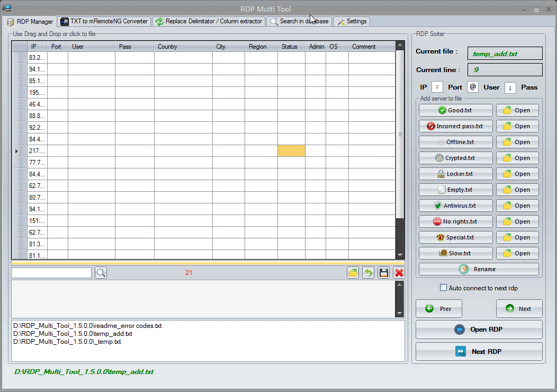This screenshot has width=557, height=392.
Task: Add server to Slow.txt
Action: pyautogui.click(x=456, y=253)
